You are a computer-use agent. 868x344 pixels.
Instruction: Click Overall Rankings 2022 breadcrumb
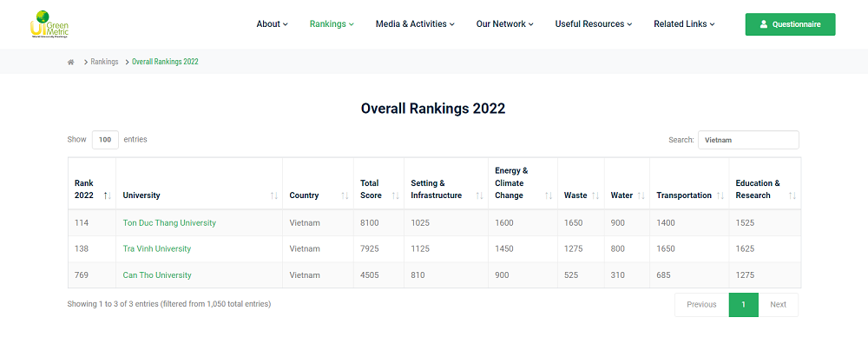[165, 62]
